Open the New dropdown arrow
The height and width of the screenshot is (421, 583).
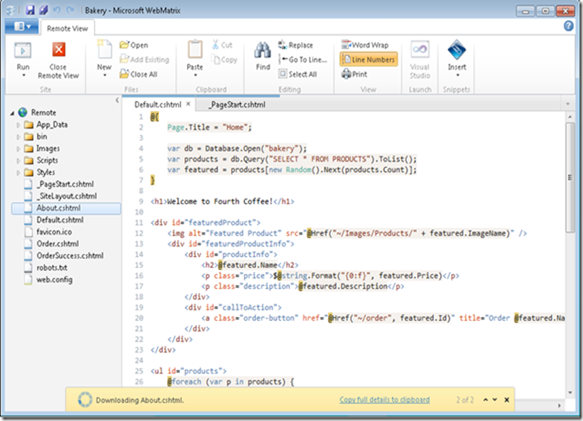pos(104,75)
